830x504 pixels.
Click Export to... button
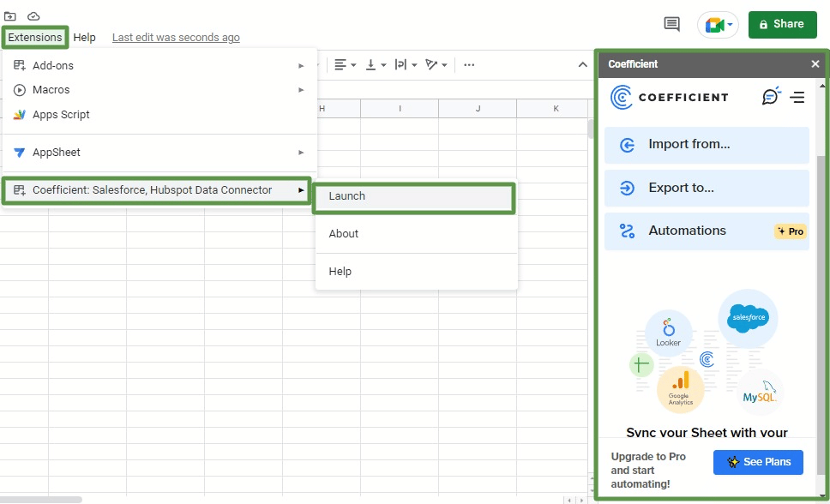click(707, 188)
